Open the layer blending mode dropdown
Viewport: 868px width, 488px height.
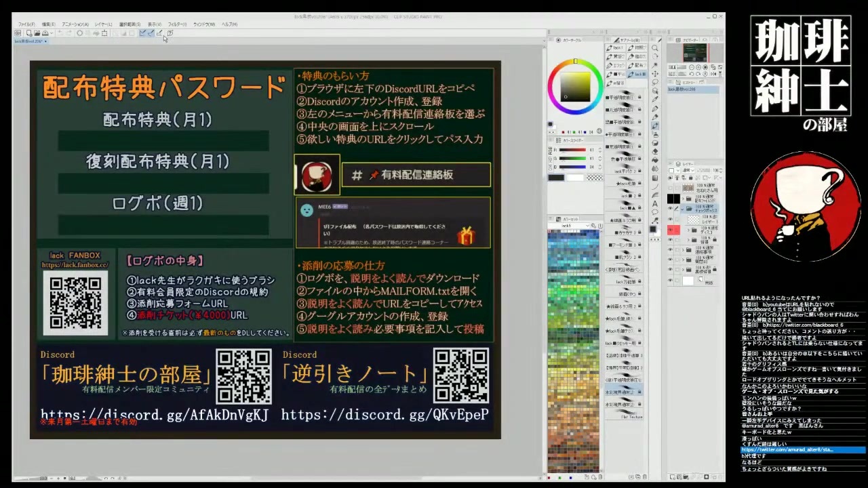click(x=688, y=170)
